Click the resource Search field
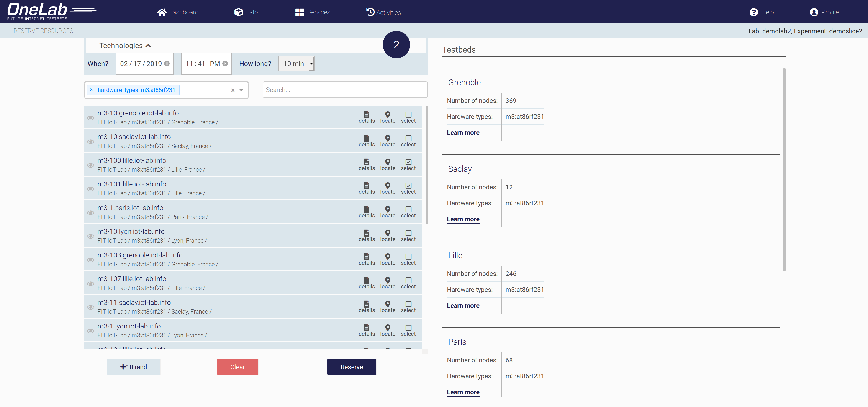 click(345, 90)
